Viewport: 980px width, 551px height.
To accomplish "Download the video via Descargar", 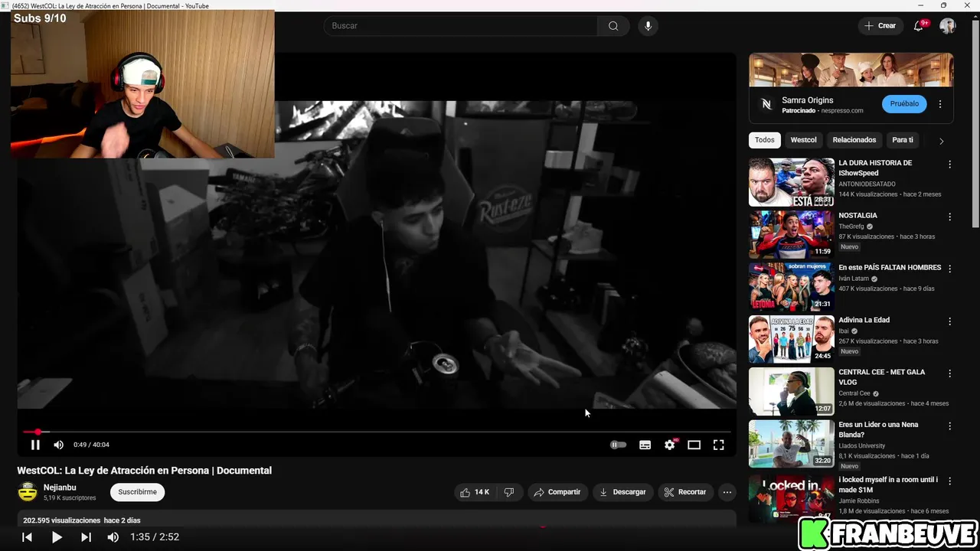I will click(622, 492).
